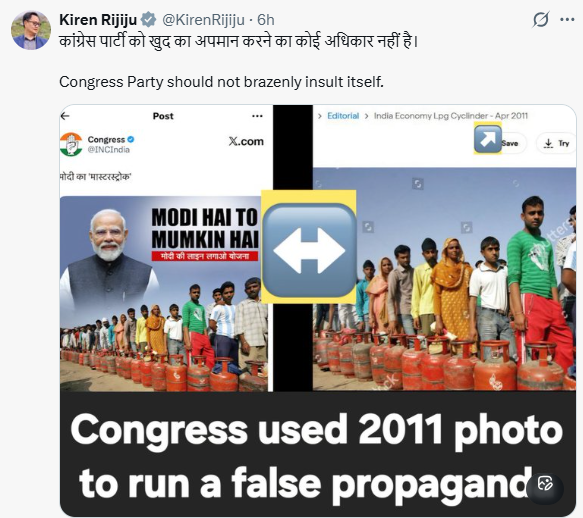Click the Editorial breadcrumb link
Image resolution: width=583 pixels, height=518 pixels.
tap(343, 116)
